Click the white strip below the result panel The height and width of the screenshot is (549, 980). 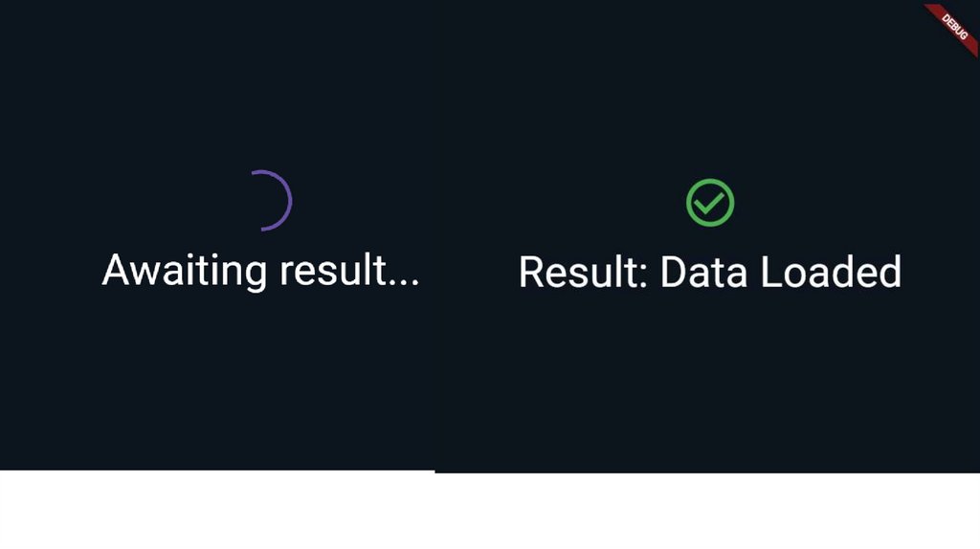click(707, 512)
